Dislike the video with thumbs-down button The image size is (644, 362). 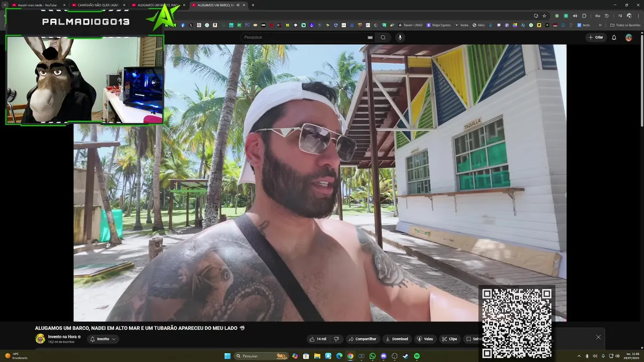click(337, 339)
